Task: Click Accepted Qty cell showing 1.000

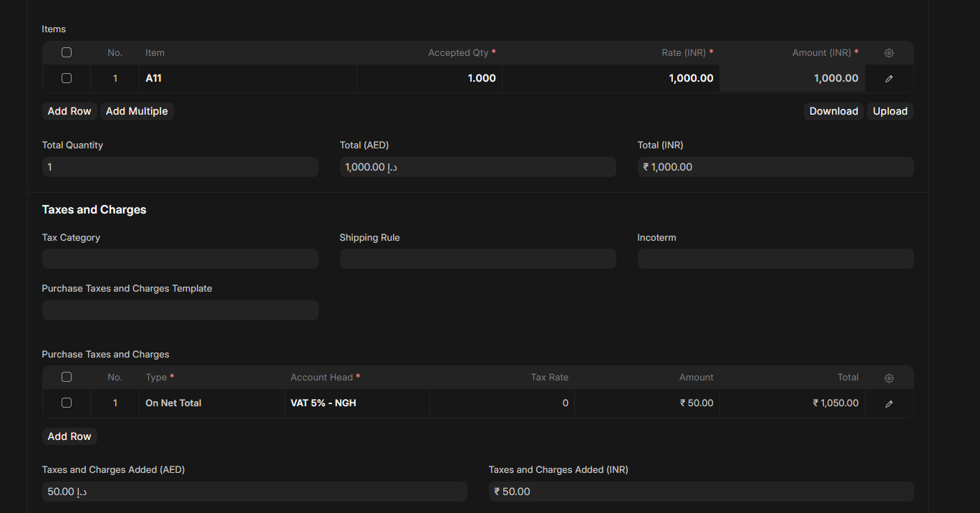Action: pyautogui.click(x=430, y=78)
